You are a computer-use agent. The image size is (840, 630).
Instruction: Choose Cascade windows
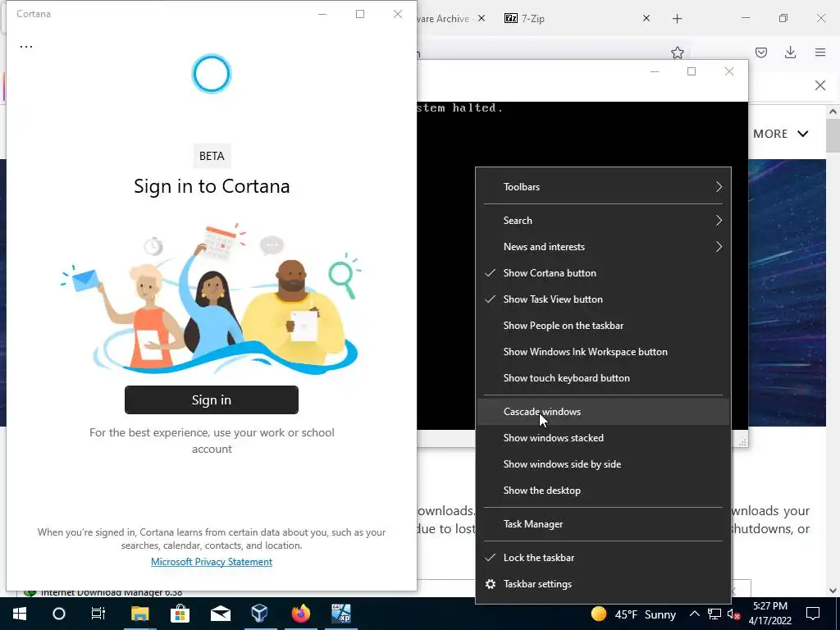603,412
